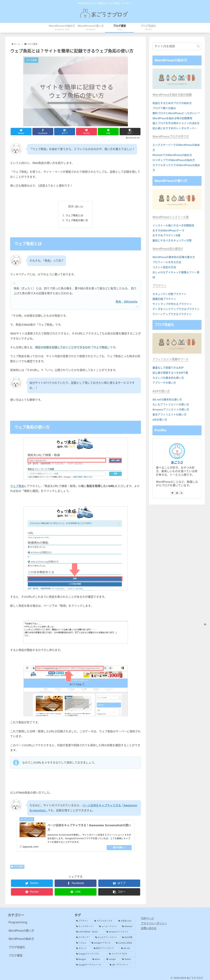Click the related article card thumbnail
Image resolution: width=210 pixels, height=980 pixels.
tap(32, 829)
